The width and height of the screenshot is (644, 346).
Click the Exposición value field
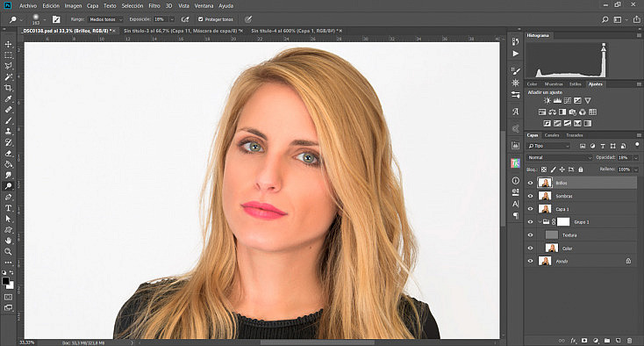point(161,19)
